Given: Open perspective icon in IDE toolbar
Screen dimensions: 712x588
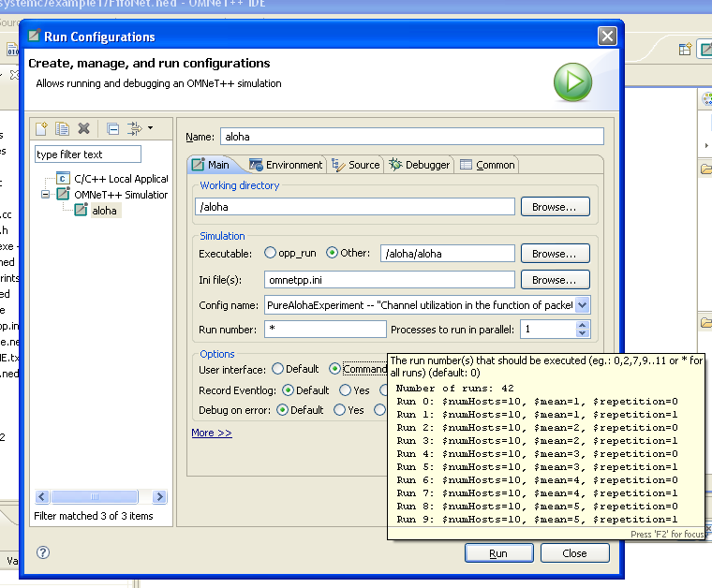Looking at the screenshot, I should pyautogui.click(x=685, y=49).
